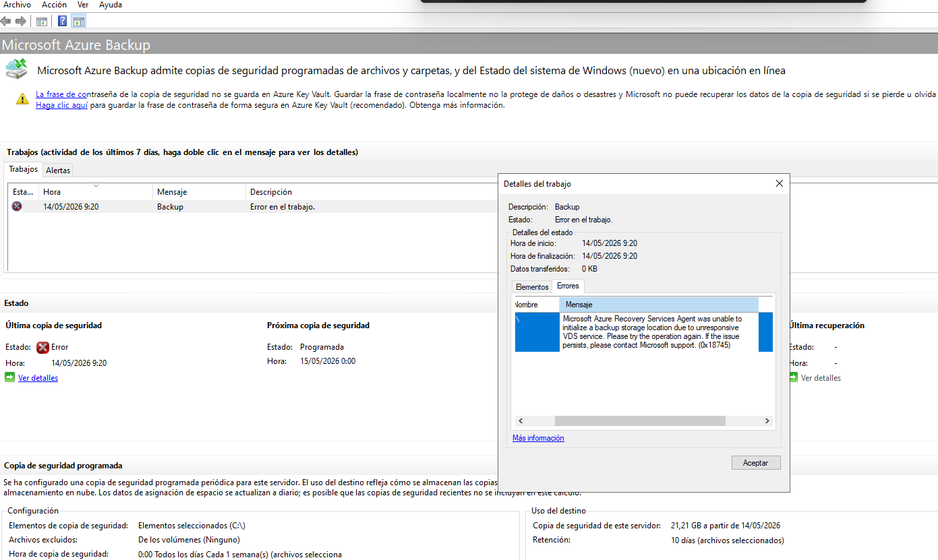Click the 'Microsoft Azure Backup' header title
The width and height of the screenshot is (938, 560).
click(x=76, y=45)
